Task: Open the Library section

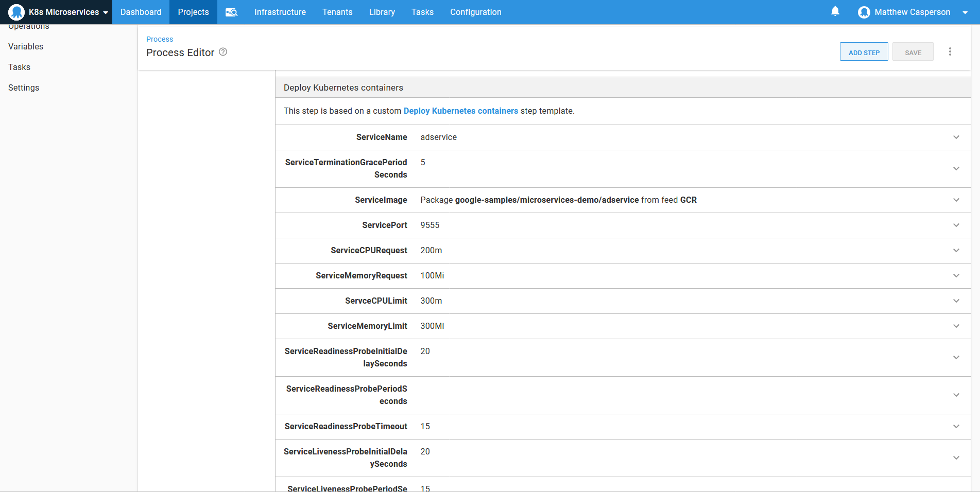Action: coord(382,12)
